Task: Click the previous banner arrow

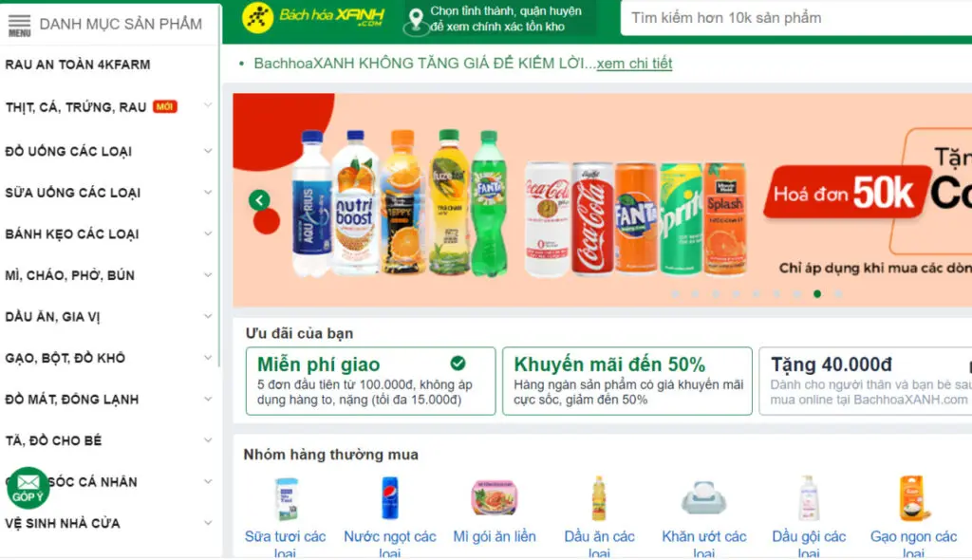Action: [x=259, y=199]
